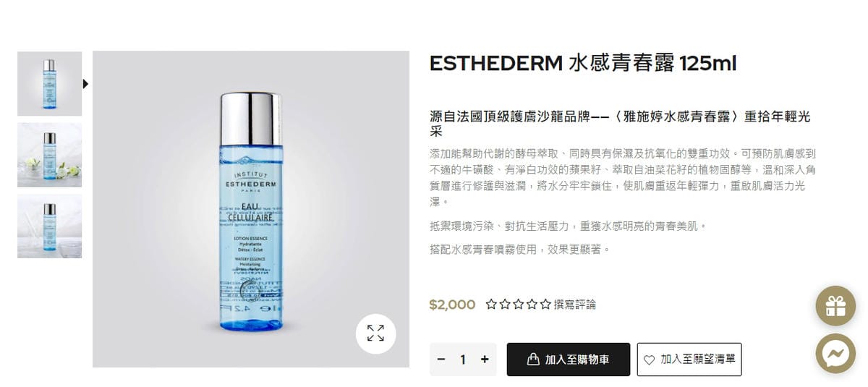The image size is (868, 387).
Task: Rate the product one star
Action: [x=491, y=305]
